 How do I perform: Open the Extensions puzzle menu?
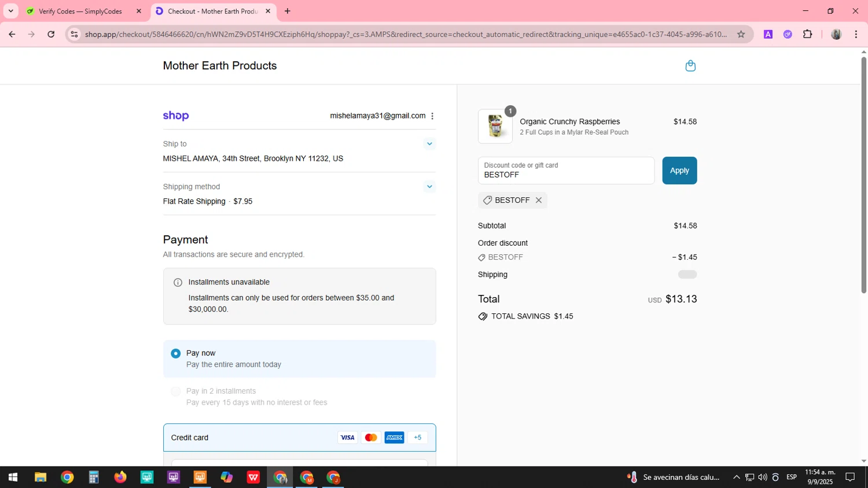pos(807,34)
